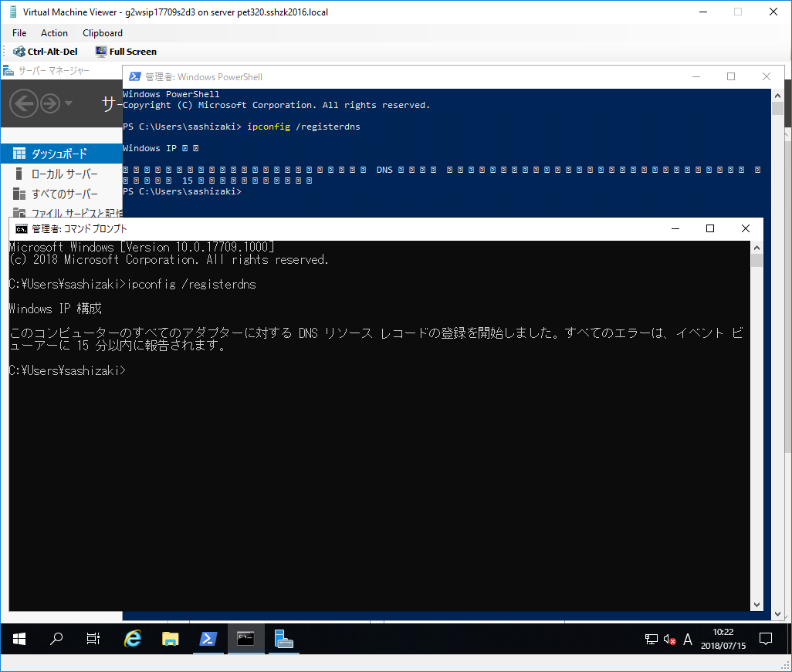Screen dimensions: 792x672
Task: Open File Explorer from the taskbar
Action: tap(170, 639)
